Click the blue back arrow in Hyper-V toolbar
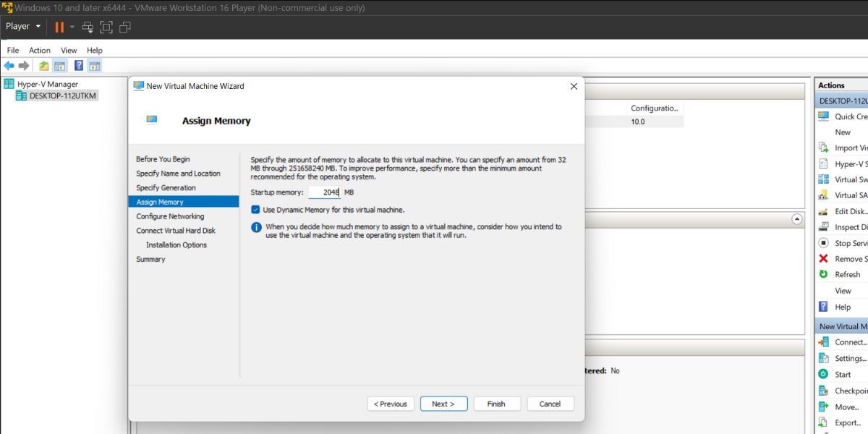Viewport: 868px width, 434px height. [9, 66]
